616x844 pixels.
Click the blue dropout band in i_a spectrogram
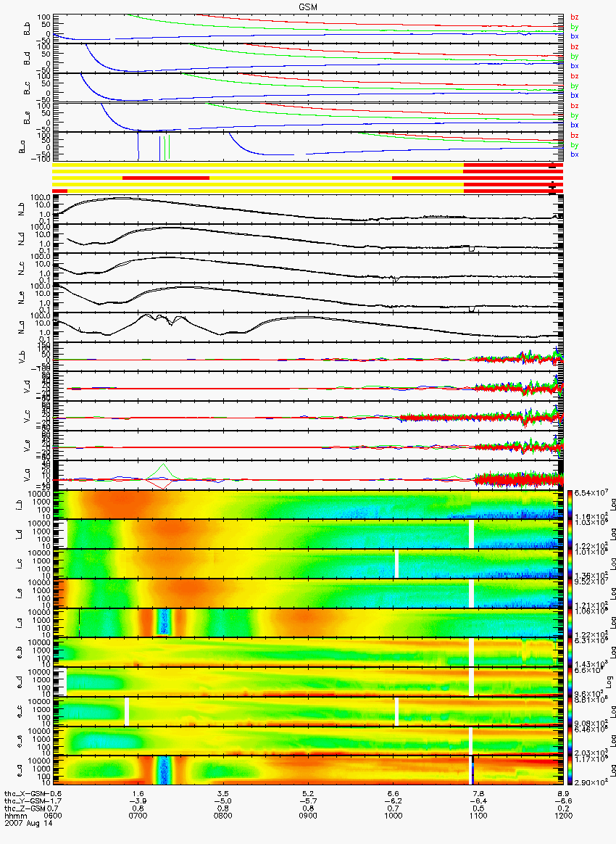(x=164, y=623)
